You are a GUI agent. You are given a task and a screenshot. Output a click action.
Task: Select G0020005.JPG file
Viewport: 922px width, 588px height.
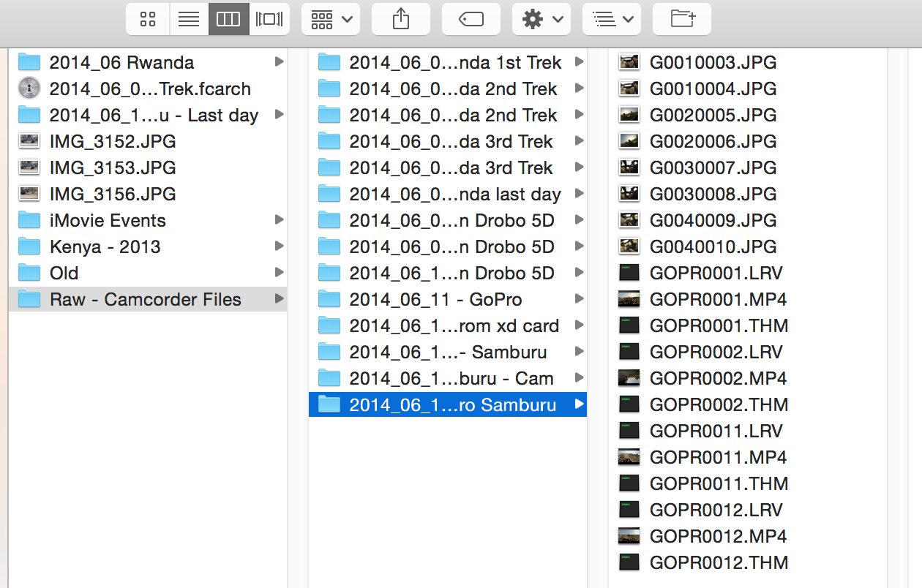pyautogui.click(x=748, y=115)
